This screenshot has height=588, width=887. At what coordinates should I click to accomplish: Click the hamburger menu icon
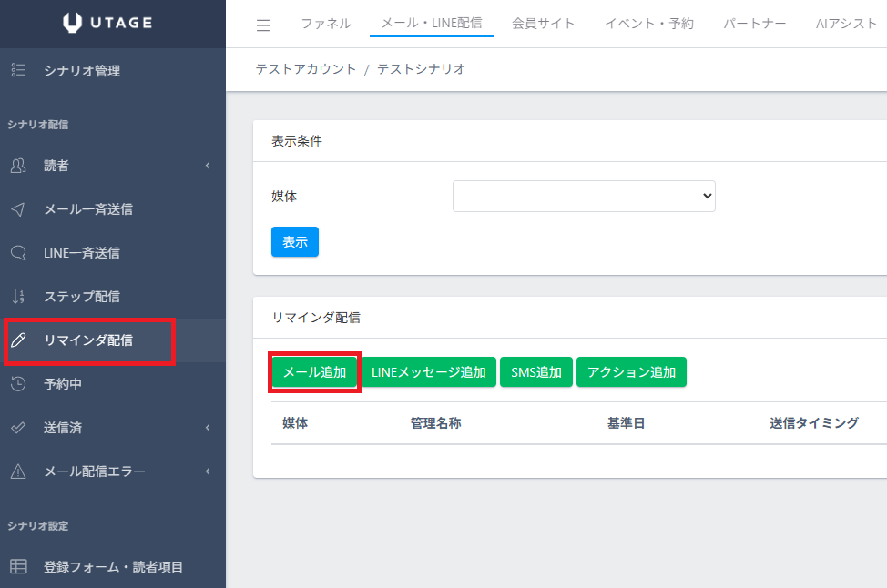tap(263, 25)
